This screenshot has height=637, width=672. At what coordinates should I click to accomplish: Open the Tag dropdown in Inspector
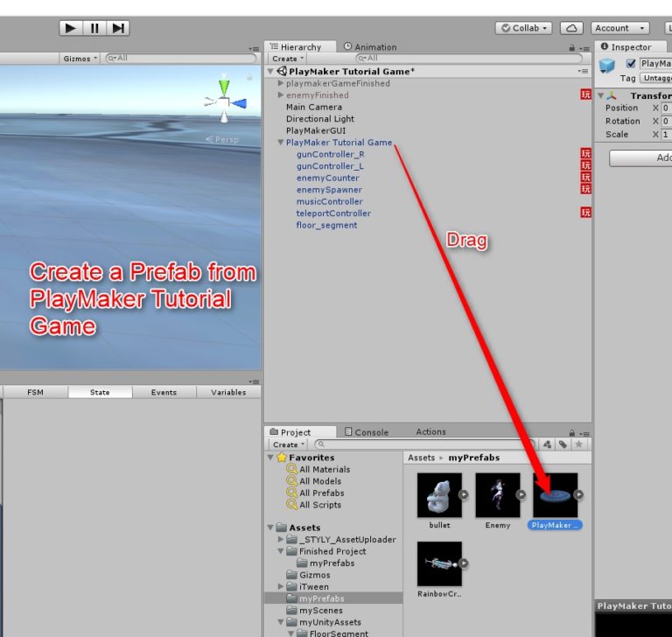(x=655, y=78)
